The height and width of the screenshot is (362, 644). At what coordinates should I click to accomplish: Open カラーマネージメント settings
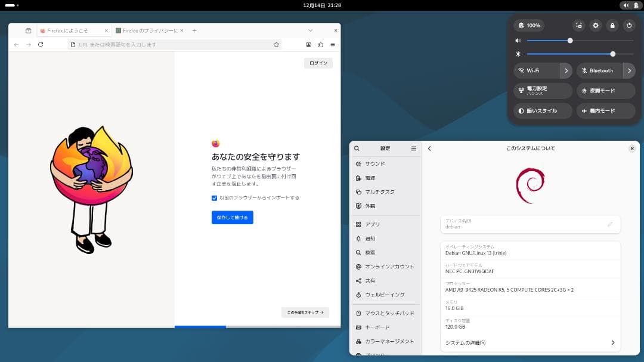click(385, 341)
